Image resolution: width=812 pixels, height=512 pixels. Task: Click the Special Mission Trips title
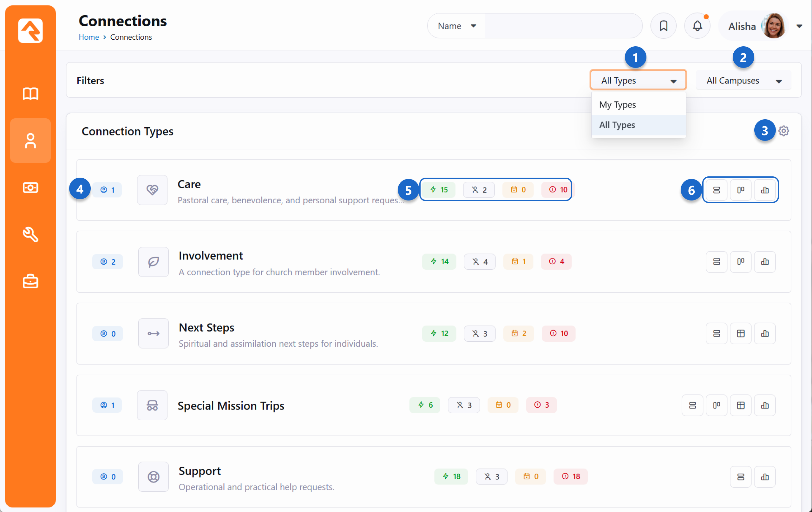click(231, 405)
